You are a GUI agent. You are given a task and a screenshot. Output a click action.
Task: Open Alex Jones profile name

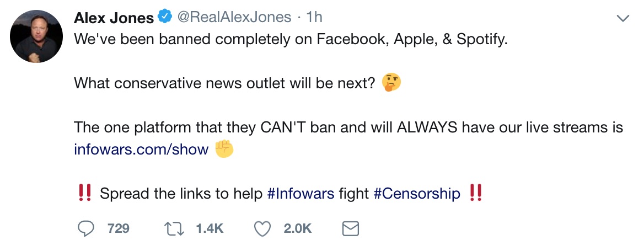click(x=114, y=17)
